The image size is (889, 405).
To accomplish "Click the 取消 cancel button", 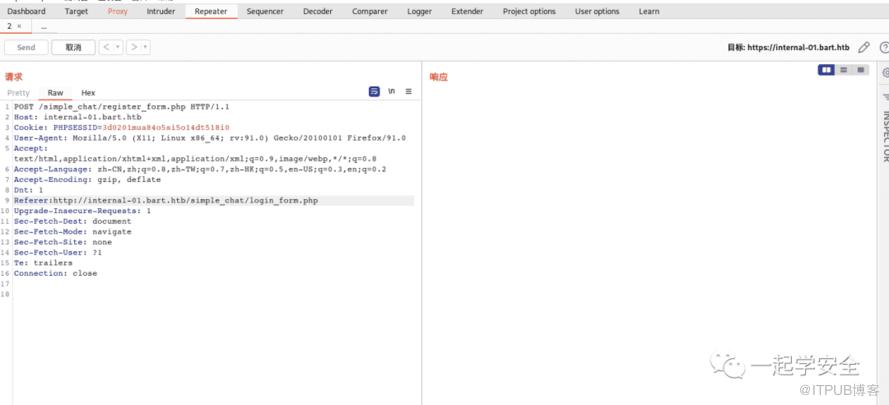I will [73, 47].
